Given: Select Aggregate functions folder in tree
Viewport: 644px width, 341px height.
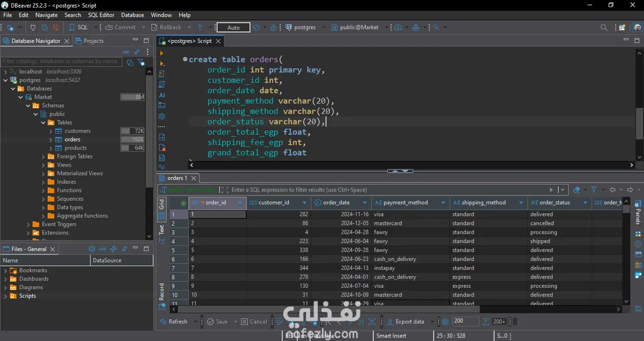Looking at the screenshot, I should [x=83, y=216].
